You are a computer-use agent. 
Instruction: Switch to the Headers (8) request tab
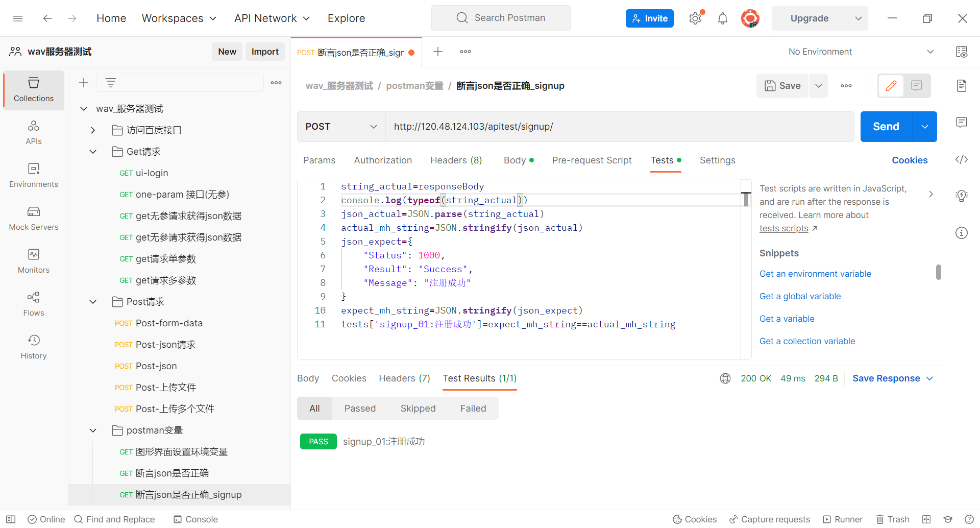pos(456,160)
